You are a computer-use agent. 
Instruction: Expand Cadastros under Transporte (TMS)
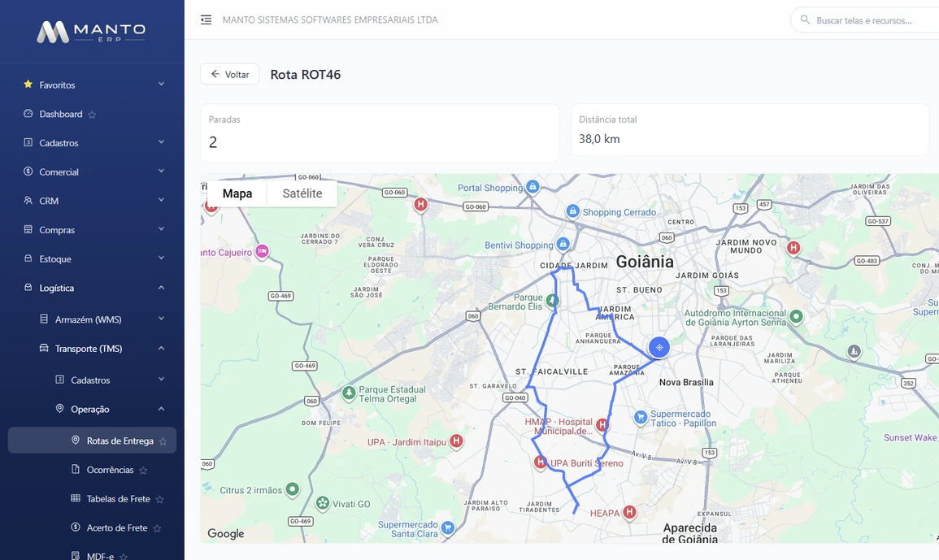[x=161, y=379]
